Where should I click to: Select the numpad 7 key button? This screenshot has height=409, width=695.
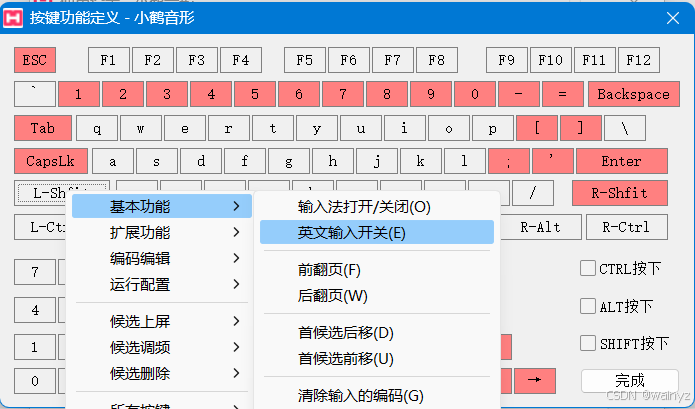pos(35,272)
